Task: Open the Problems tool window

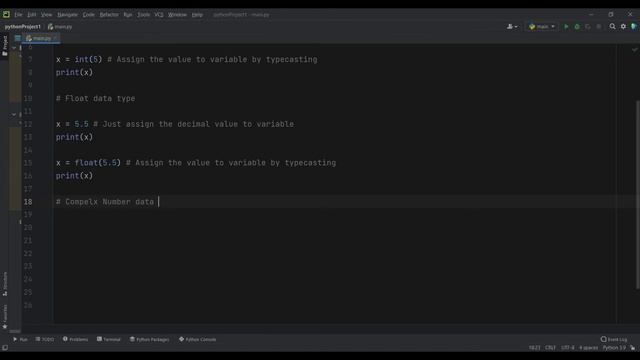Action: (76, 339)
